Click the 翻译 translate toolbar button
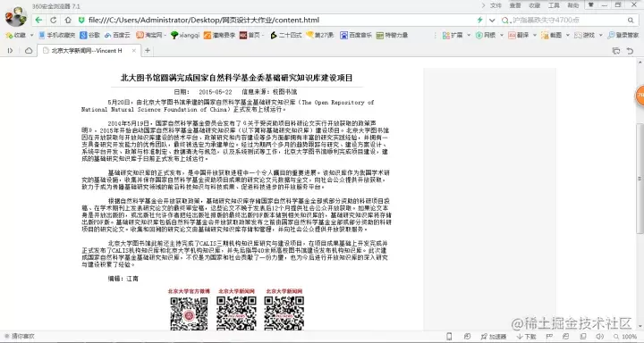Screen dimensions: 644x343 [x=518, y=36]
